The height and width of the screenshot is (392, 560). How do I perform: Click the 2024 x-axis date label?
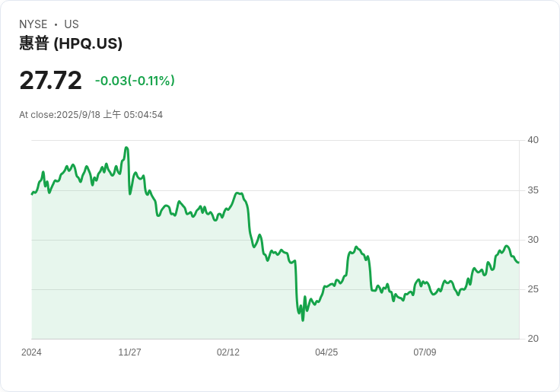coord(31,352)
